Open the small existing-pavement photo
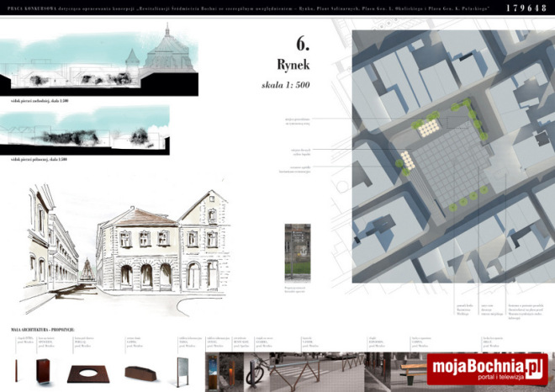555x392 pixels. (x=298, y=252)
